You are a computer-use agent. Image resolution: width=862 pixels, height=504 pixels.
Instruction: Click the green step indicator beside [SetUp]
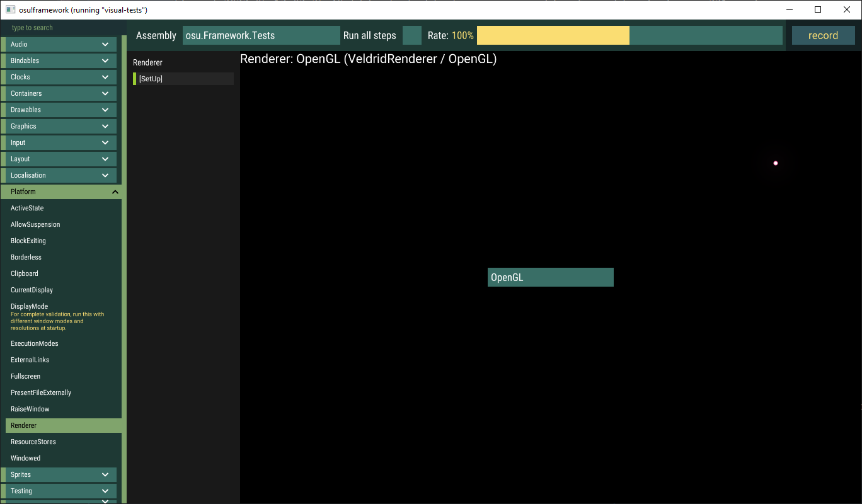pyautogui.click(x=134, y=78)
